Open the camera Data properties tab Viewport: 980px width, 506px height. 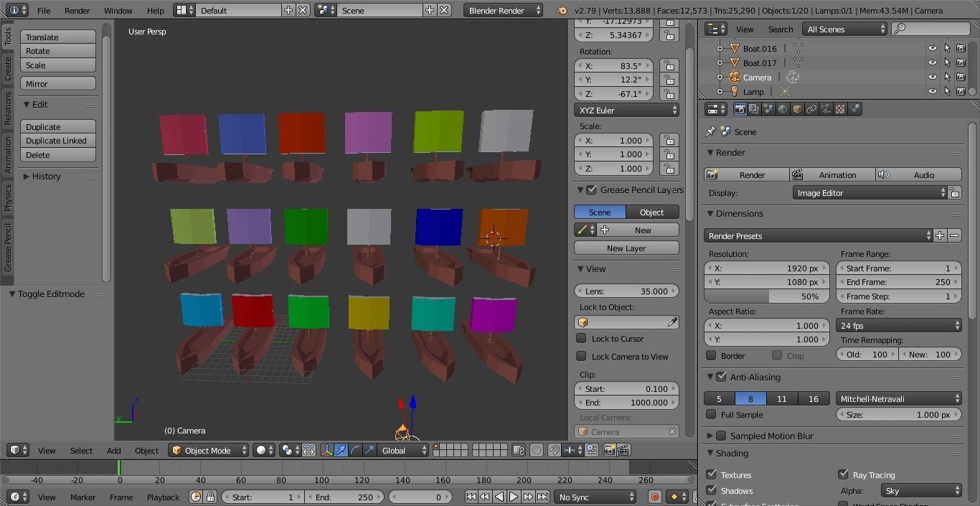tap(826, 109)
